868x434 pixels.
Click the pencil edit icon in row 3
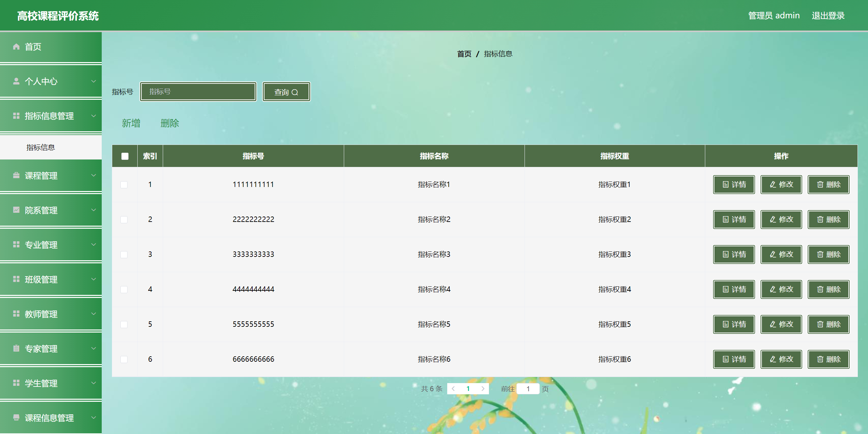773,254
